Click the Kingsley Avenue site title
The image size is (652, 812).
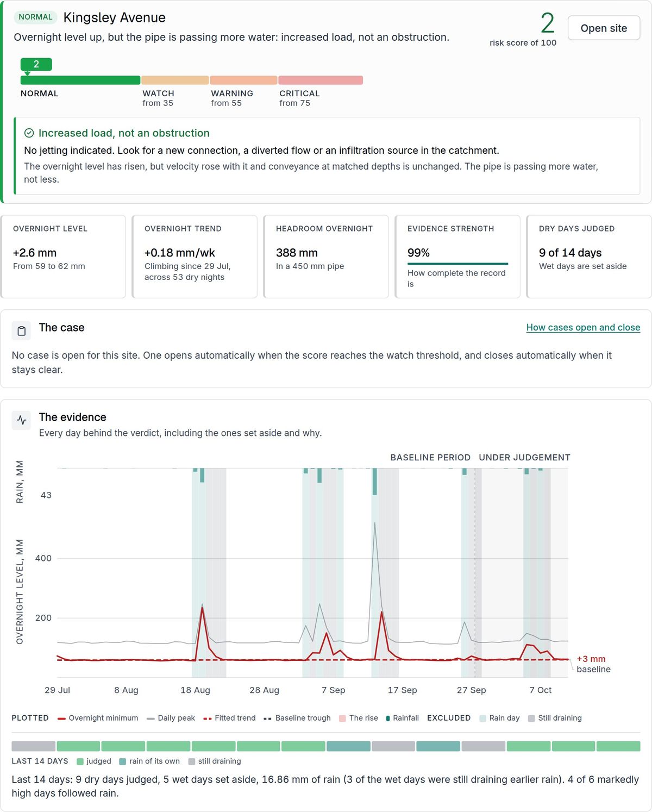pyautogui.click(x=115, y=17)
